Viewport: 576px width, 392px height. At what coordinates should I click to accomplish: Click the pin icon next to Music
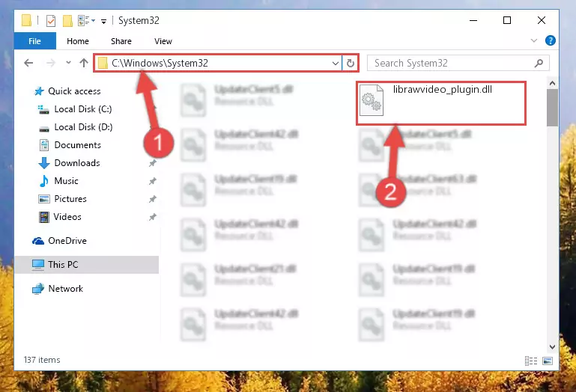pyautogui.click(x=153, y=181)
